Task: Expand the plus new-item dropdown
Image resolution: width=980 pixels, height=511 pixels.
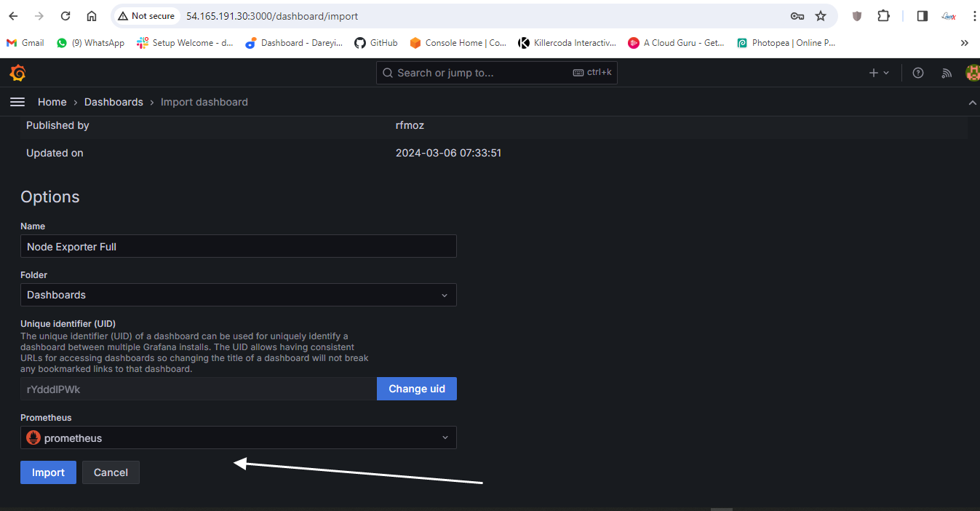Action: (x=879, y=73)
